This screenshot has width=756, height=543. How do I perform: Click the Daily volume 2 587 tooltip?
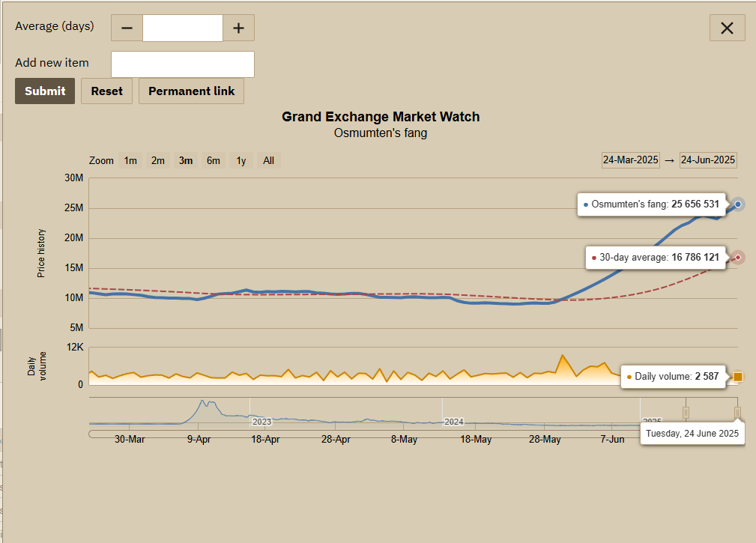674,376
